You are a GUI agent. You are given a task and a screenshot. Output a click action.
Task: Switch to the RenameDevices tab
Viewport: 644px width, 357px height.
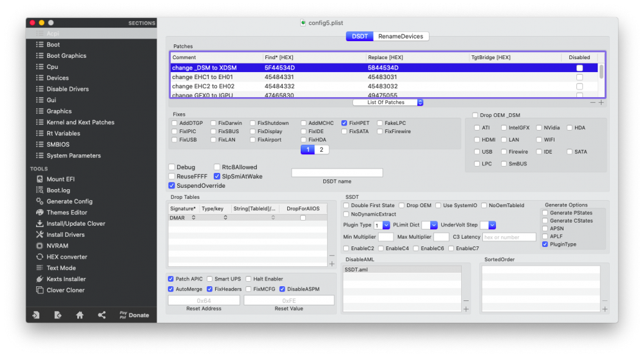(401, 36)
